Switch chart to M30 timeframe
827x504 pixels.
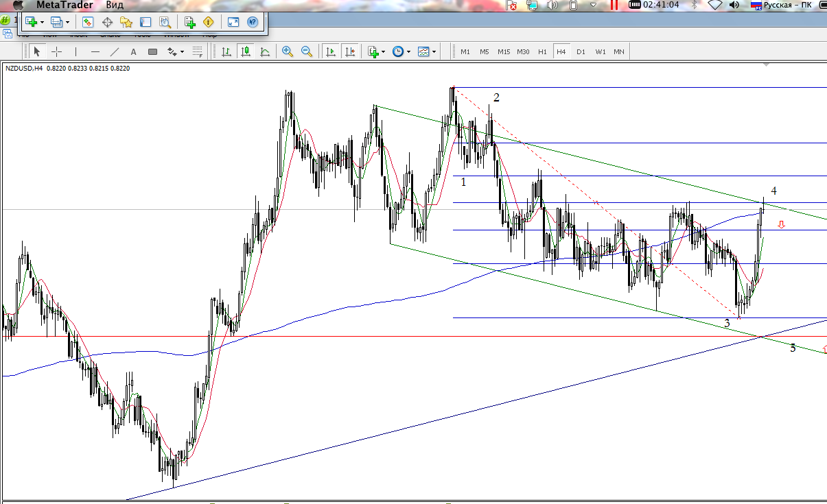click(523, 51)
